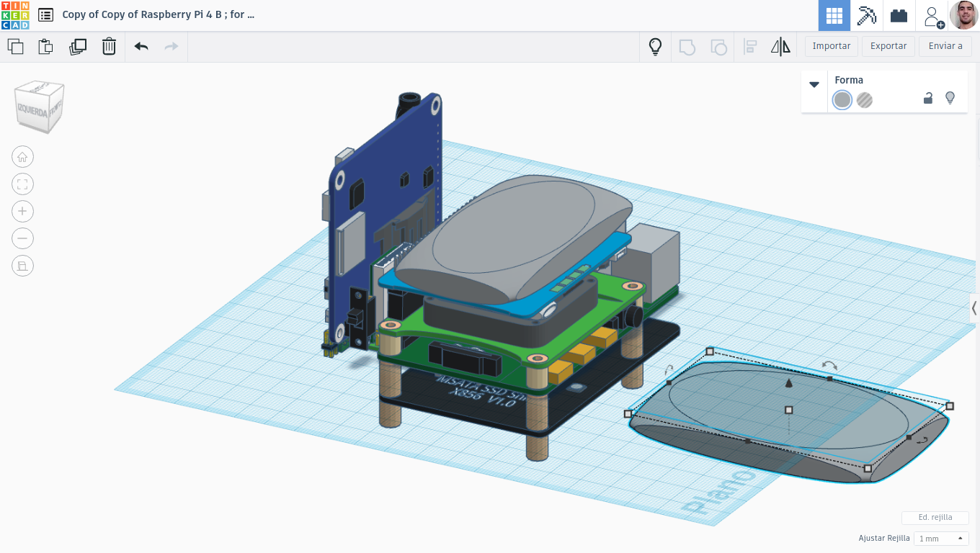Open the user profile avatar
980x553 pixels.
pos(963,15)
